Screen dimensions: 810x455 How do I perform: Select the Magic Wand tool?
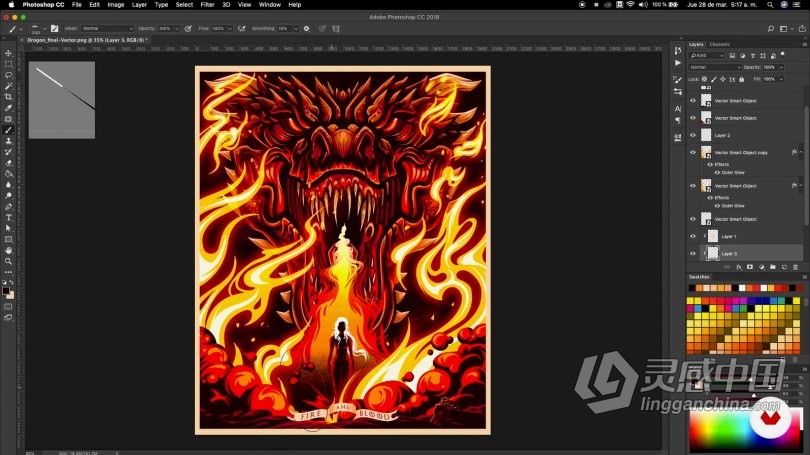pyautogui.click(x=8, y=86)
